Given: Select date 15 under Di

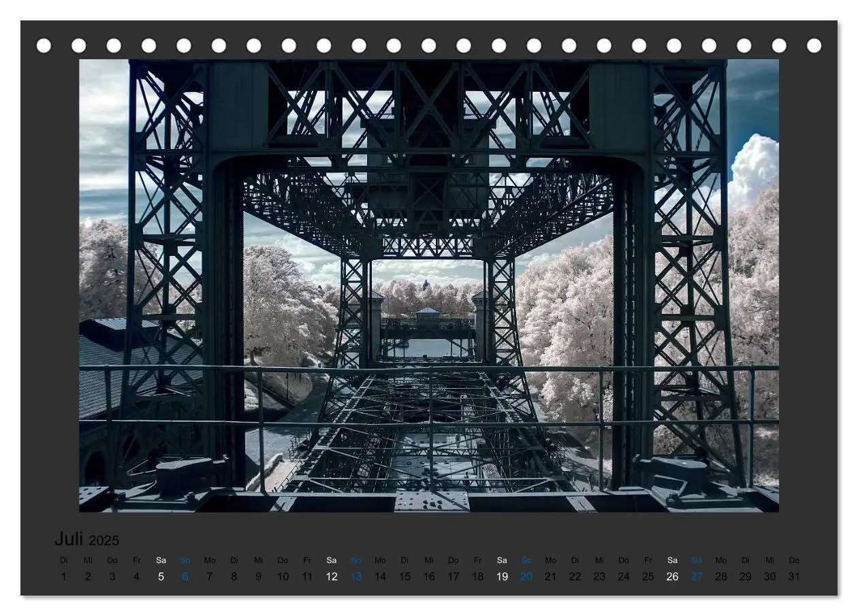Looking at the screenshot, I should [x=404, y=577].
